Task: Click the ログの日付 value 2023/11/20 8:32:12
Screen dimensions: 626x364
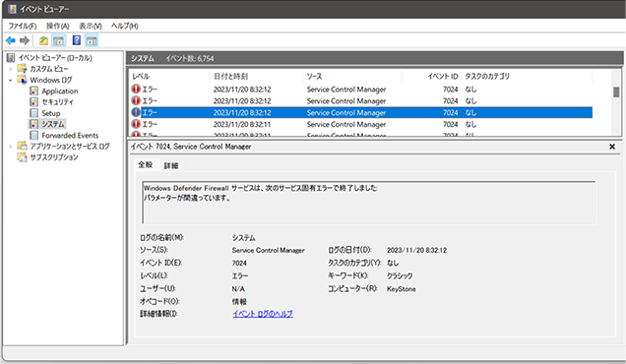Action: click(416, 250)
